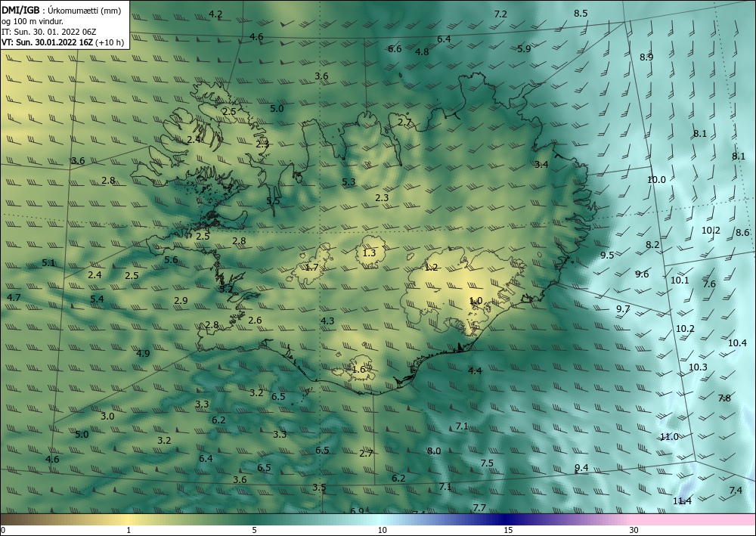Click the color scale tick label "30"
Screen dimensions: 756x536
pos(634,531)
